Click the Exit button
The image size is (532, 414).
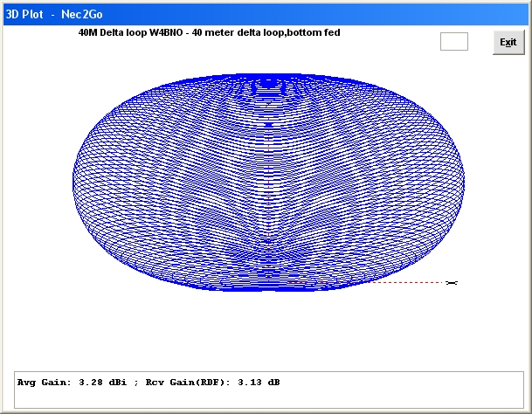coord(508,43)
